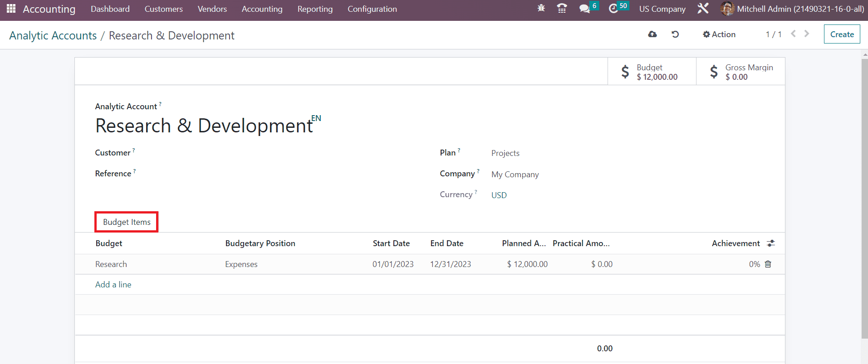This screenshot has width=868, height=364.
Task: Save the record manually with cloud icon
Action: pos(652,34)
